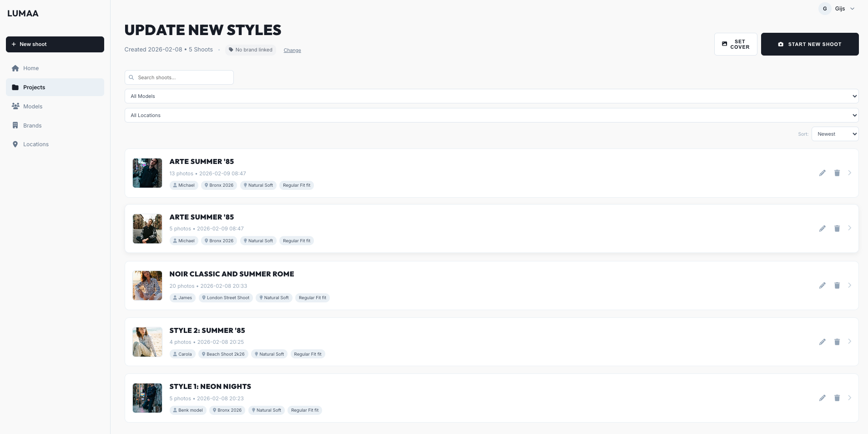
Task: Go to Locations in the sidebar
Action: (35, 144)
